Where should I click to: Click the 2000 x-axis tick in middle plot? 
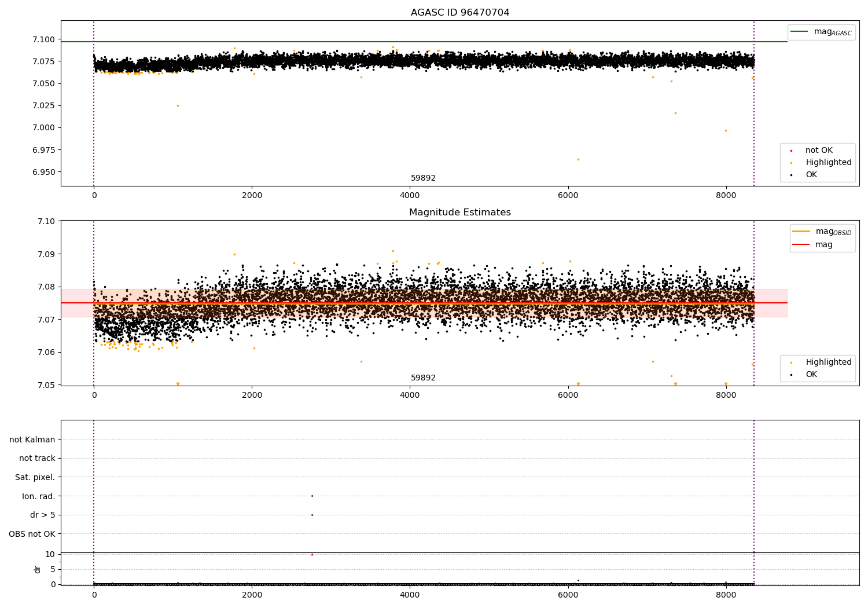coord(252,395)
